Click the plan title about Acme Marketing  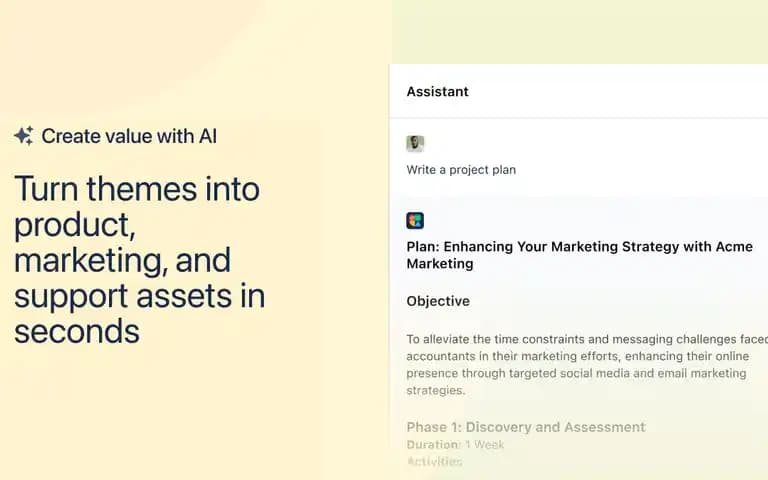pos(579,255)
